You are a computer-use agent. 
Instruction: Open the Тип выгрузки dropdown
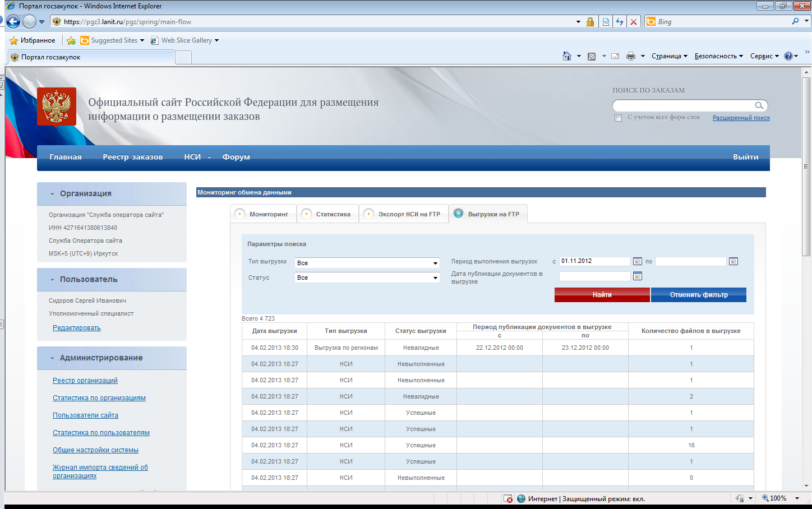pos(367,263)
